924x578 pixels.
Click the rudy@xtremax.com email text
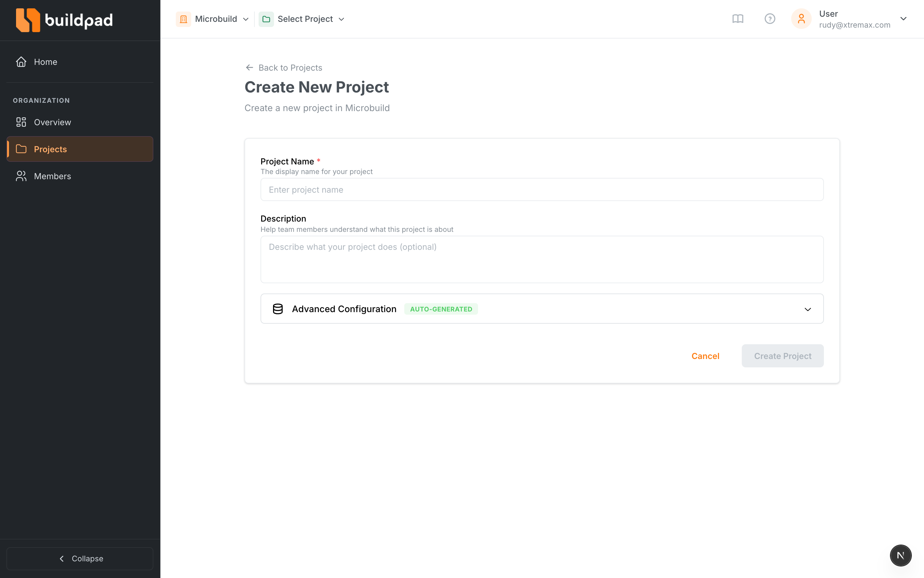[x=854, y=25]
